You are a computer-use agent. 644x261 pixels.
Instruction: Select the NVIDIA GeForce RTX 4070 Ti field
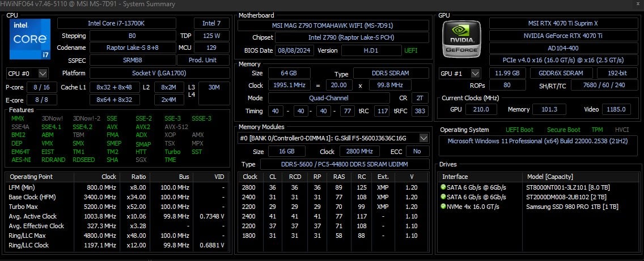(562, 36)
